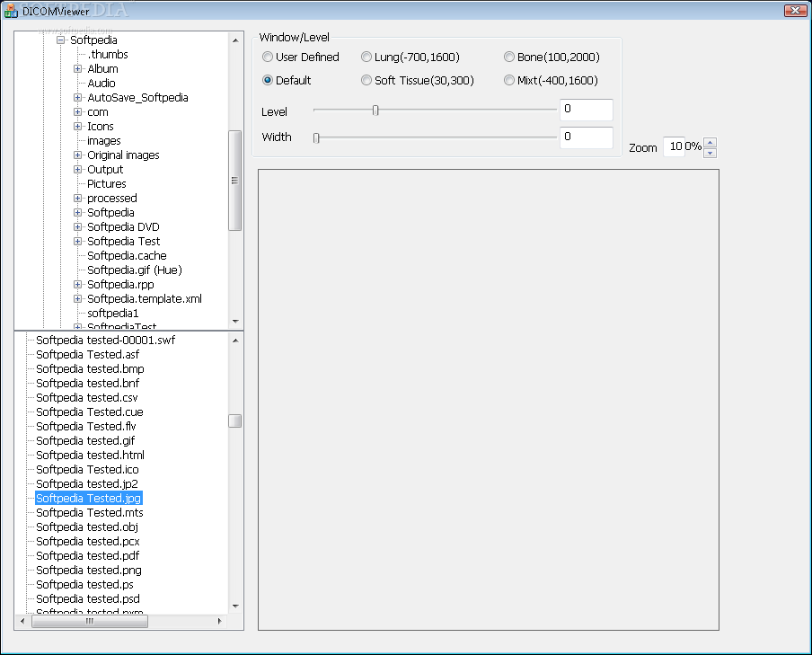Image resolution: width=812 pixels, height=655 pixels.
Task: Click folder tree scroll up arrow
Action: [235, 40]
